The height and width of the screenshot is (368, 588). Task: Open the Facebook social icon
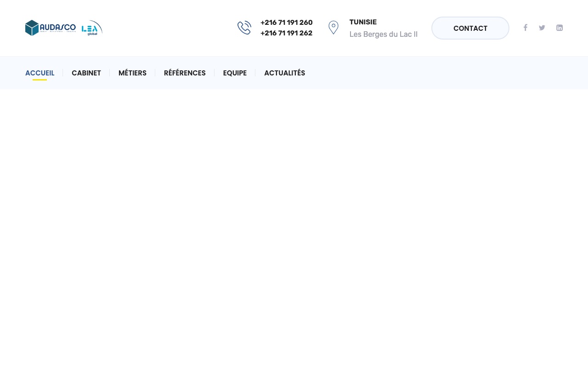(x=526, y=28)
